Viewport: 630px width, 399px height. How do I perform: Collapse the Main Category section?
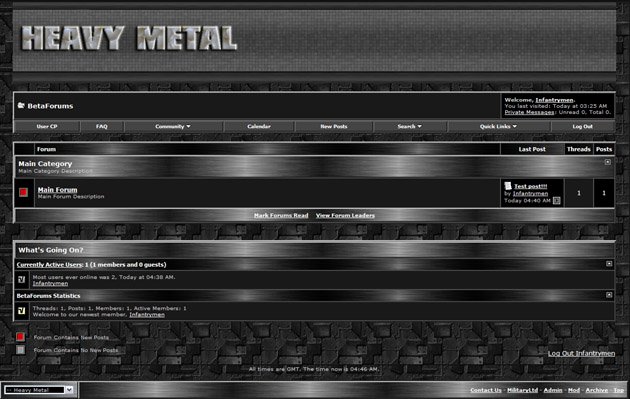[x=608, y=162]
